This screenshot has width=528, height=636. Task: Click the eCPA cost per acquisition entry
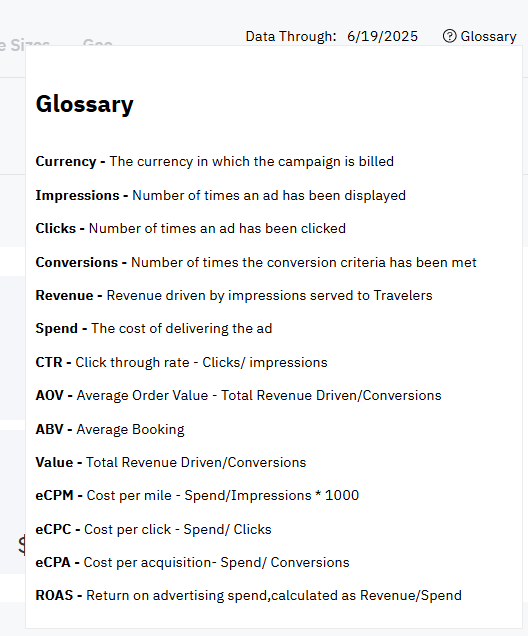(192, 563)
